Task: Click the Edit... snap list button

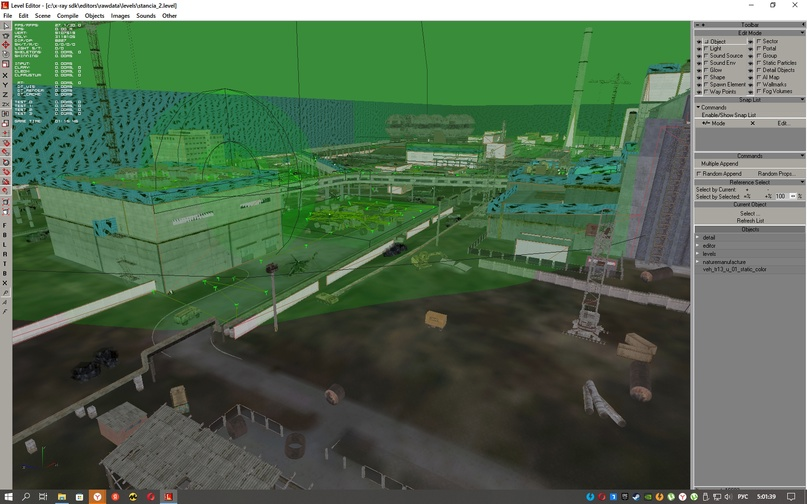Action: 783,124
